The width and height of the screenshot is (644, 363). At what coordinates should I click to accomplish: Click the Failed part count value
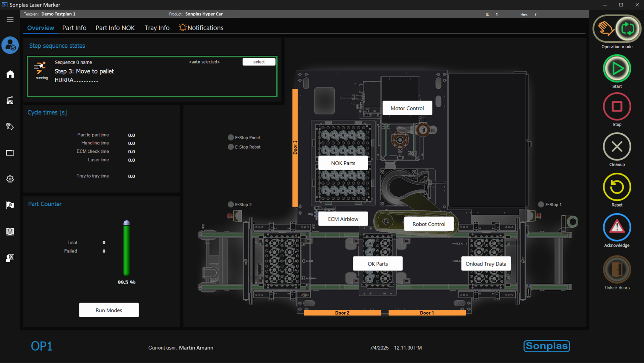pyautogui.click(x=104, y=251)
